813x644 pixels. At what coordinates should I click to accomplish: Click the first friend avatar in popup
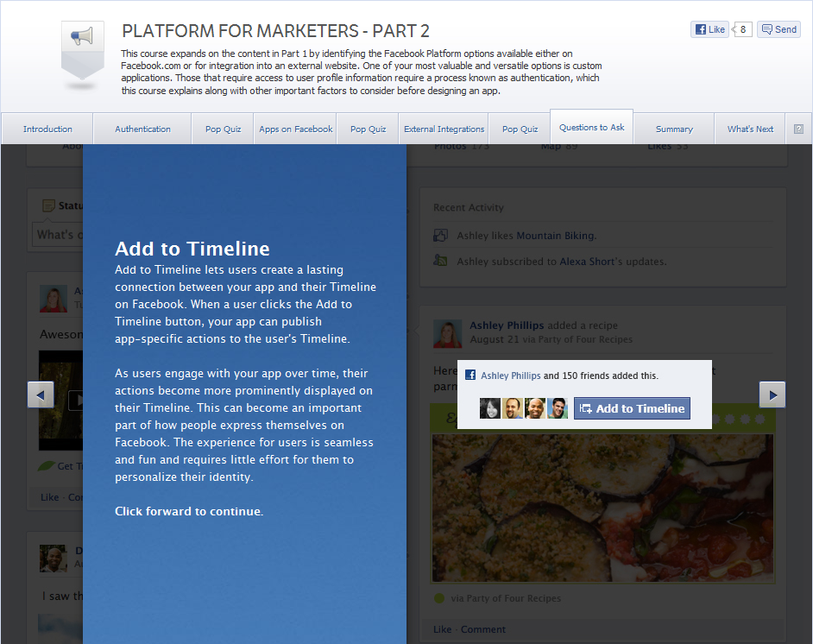point(490,408)
